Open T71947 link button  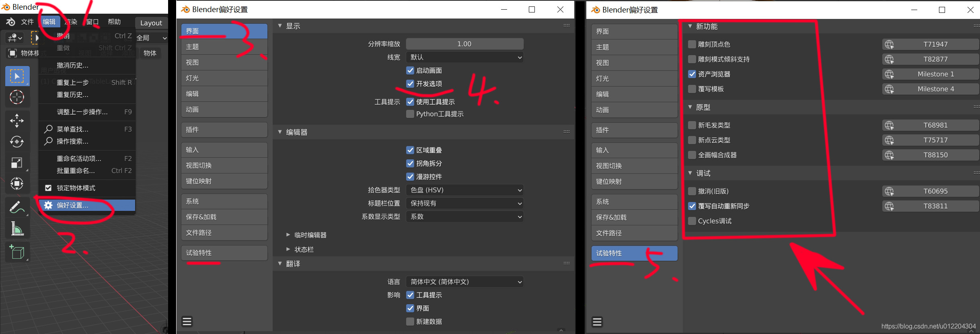tap(931, 44)
